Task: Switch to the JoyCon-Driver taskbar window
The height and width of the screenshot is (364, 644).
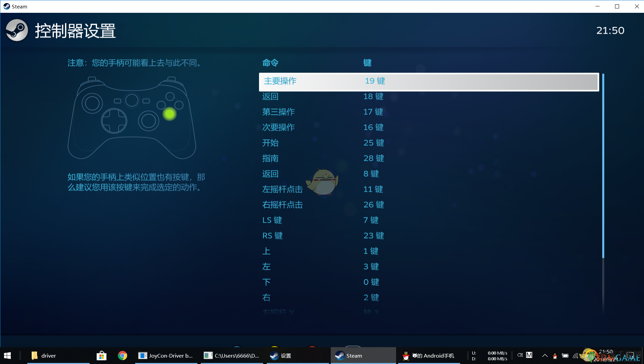Action: pyautogui.click(x=166, y=356)
